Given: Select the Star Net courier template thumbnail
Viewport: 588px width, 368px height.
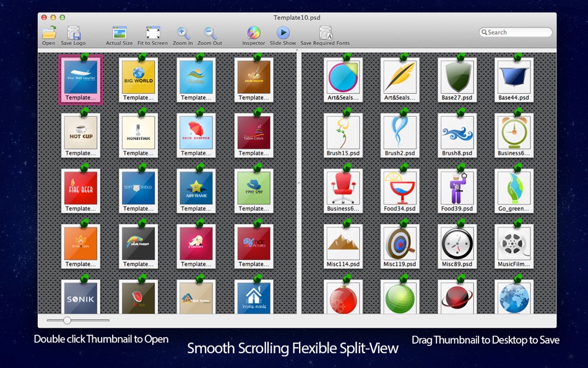Looking at the screenshot, I should pyautogui.click(x=80, y=79).
